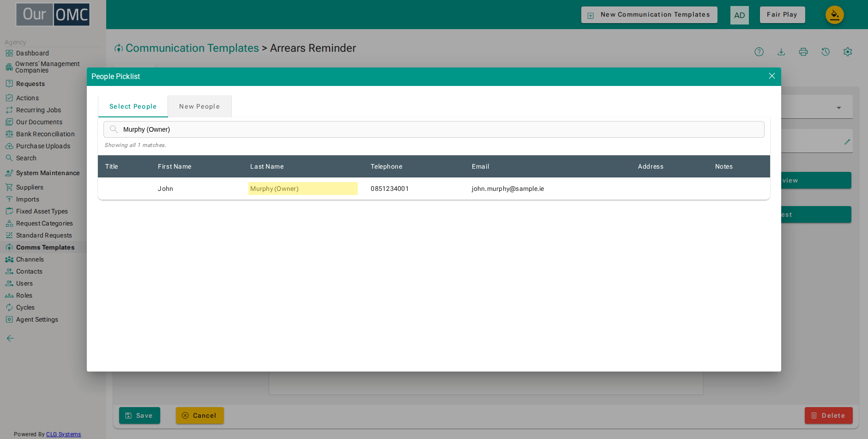Click the print icon

[803, 52]
